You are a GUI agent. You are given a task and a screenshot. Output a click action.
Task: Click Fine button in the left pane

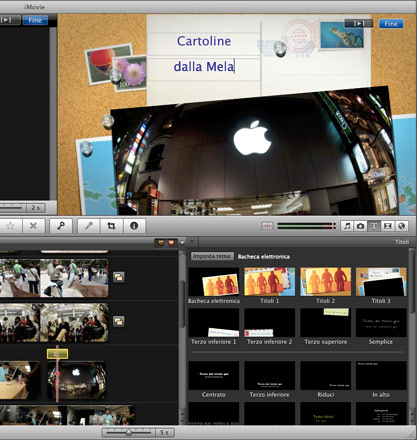coord(35,20)
